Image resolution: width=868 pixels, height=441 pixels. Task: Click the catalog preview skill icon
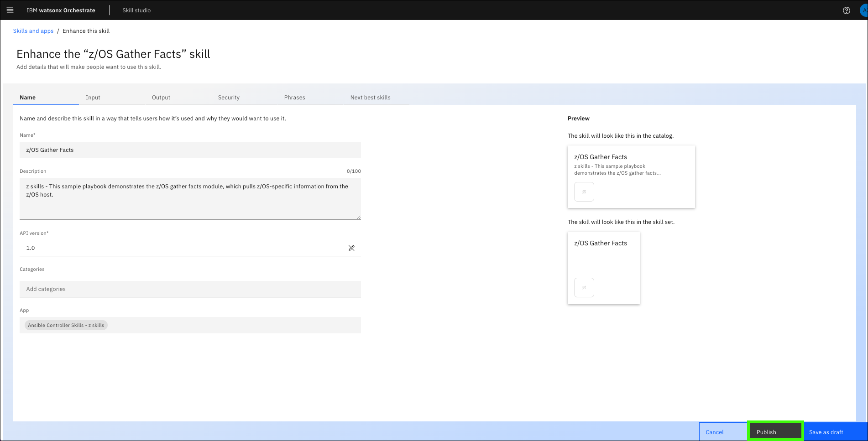(584, 192)
